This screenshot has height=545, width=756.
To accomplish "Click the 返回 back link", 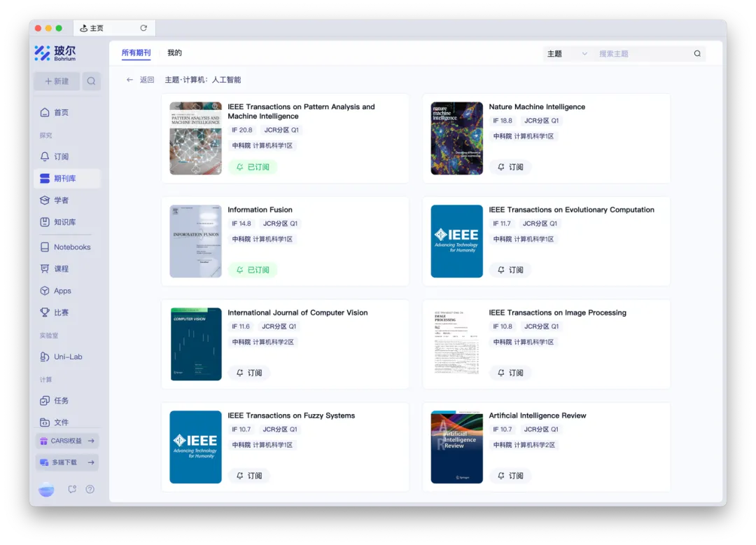I will pyautogui.click(x=140, y=80).
